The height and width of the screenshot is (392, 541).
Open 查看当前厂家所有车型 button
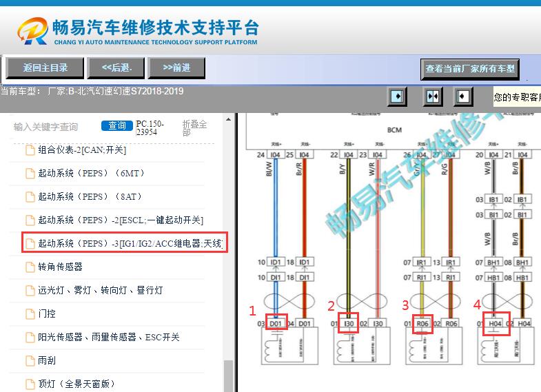pyautogui.click(x=470, y=69)
